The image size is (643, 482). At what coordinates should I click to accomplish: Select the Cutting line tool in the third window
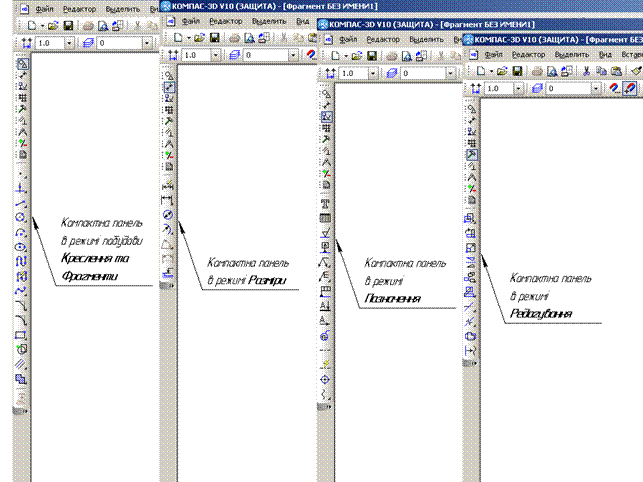click(325, 306)
